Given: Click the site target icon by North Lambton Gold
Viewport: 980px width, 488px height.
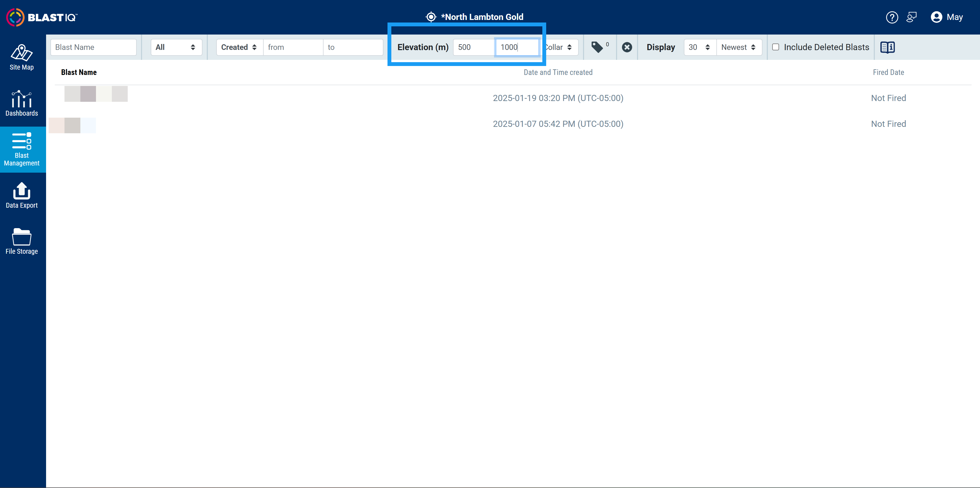Looking at the screenshot, I should tap(431, 17).
